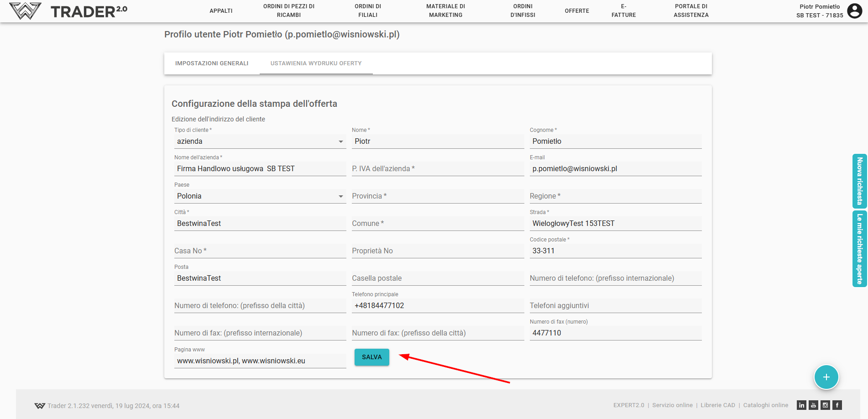Open the Offerte menu item

pyautogui.click(x=577, y=11)
